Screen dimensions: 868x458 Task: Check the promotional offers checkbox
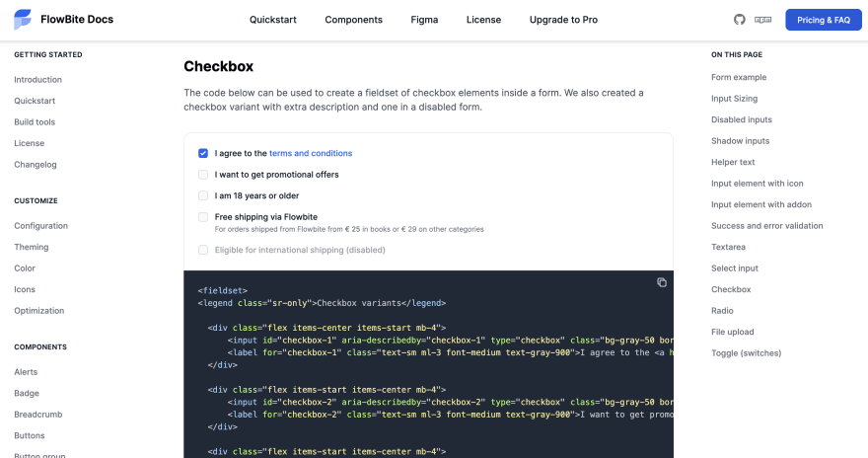click(x=203, y=175)
